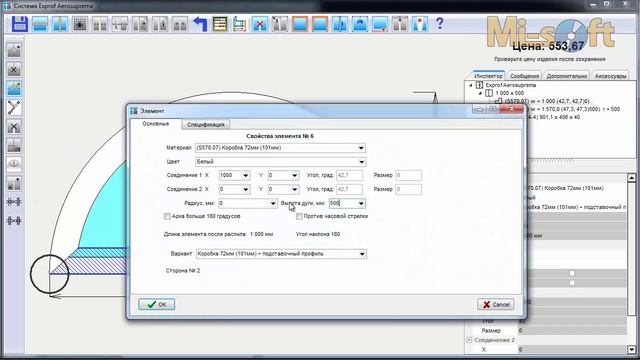Click the first orange-framed blue pane icon
This screenshot has width=640, height=360.
pyautogui.click(x=300, y=24)
